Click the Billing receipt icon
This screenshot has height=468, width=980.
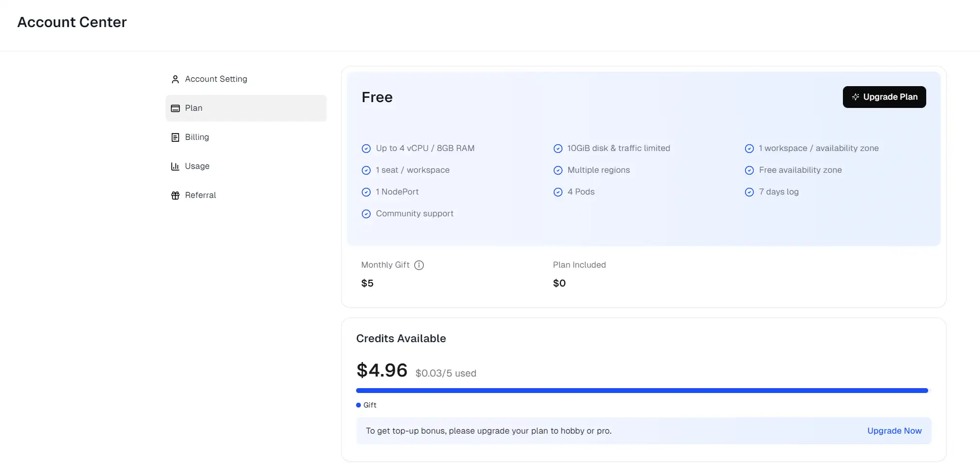pos(175,137)
